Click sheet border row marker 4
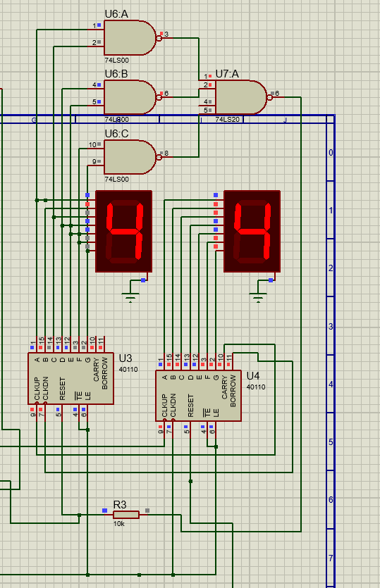The image size is (380, 588). [331, 384]
